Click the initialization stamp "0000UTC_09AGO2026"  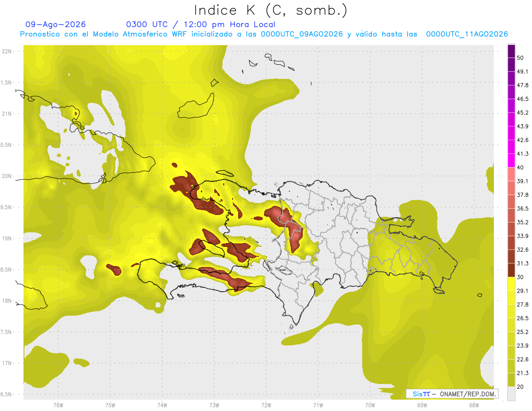(302, 34)
